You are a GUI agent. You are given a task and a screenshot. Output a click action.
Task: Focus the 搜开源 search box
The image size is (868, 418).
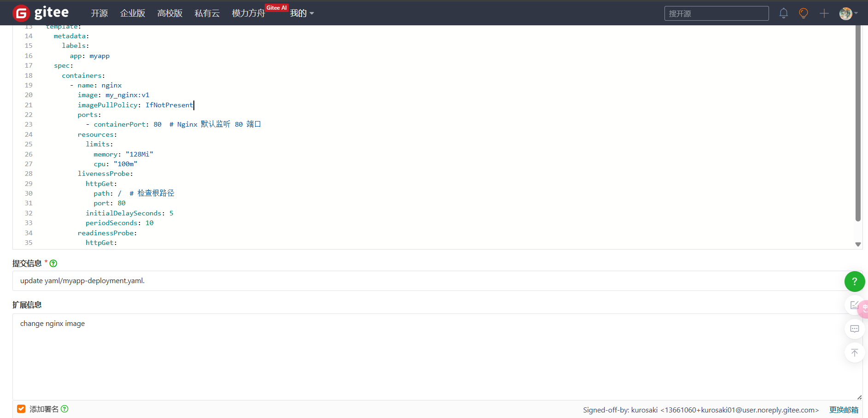point(717,13)
